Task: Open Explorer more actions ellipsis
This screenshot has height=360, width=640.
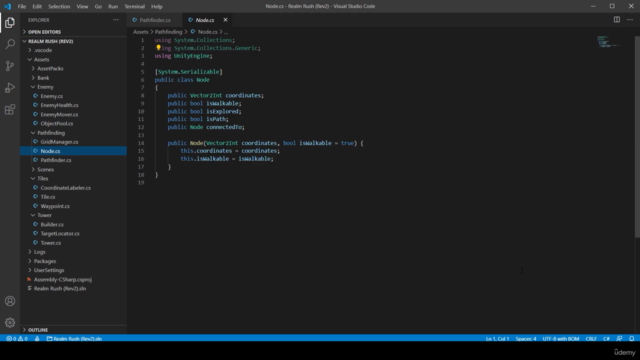Action: 116,20
